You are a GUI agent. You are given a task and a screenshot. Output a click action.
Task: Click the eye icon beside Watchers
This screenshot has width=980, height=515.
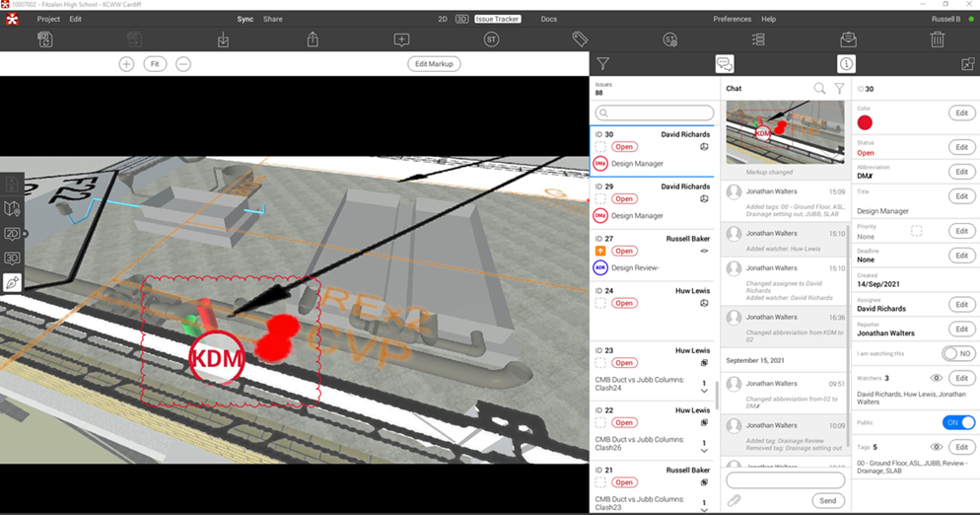(x=937, y=378)
